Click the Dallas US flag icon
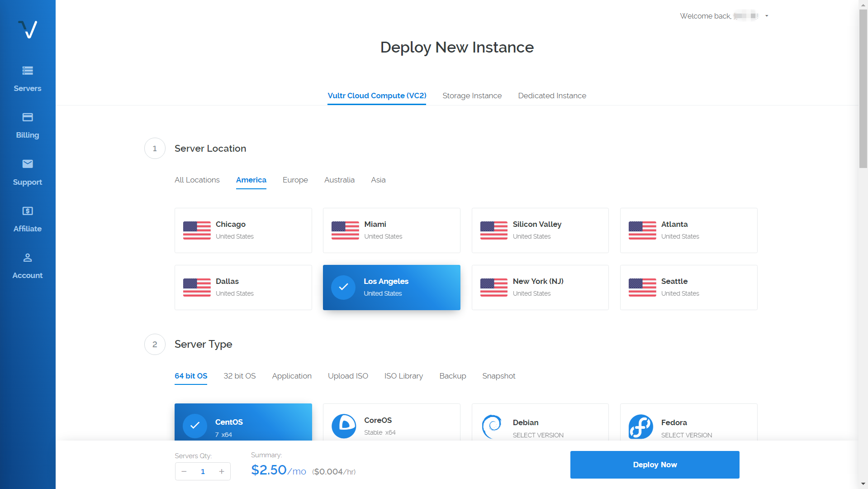Screen dimensions: 868x489 [x=197, y=288]
